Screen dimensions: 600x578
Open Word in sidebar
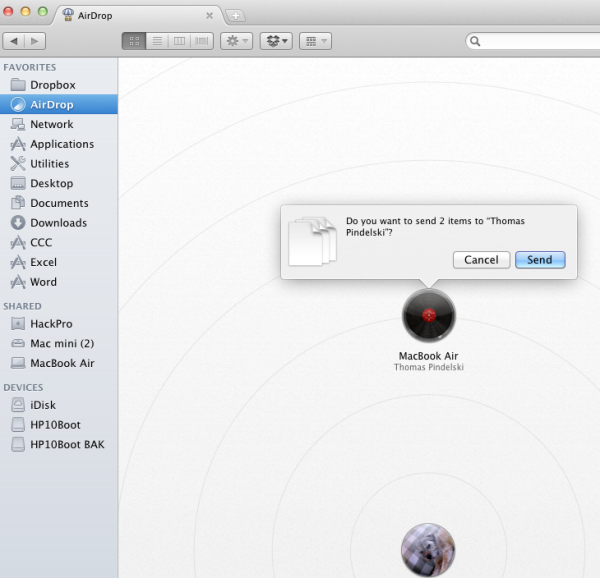[59, 282]
